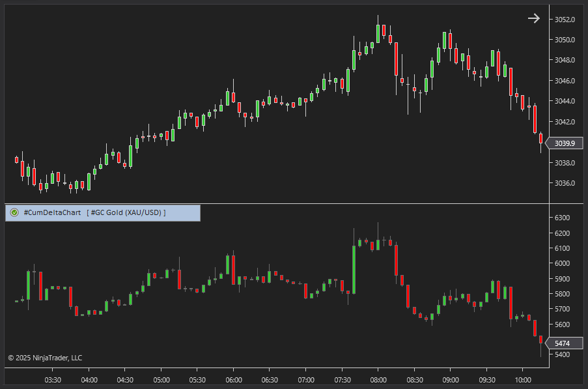This screenshot has height=389, width=588.
Task: Select the #CumDeltaChart indicator label
Action: (x=52, y=212)
